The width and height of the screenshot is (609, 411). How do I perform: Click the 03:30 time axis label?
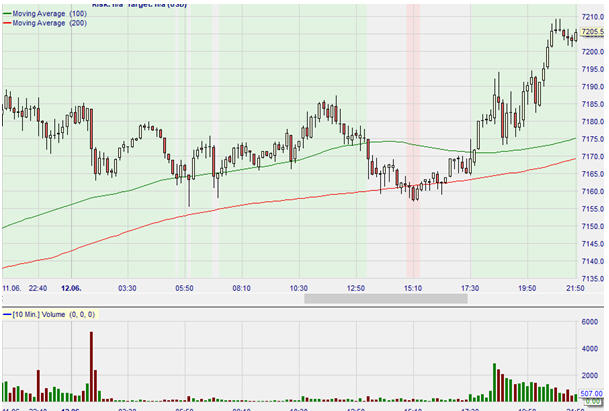coord(127,288)
